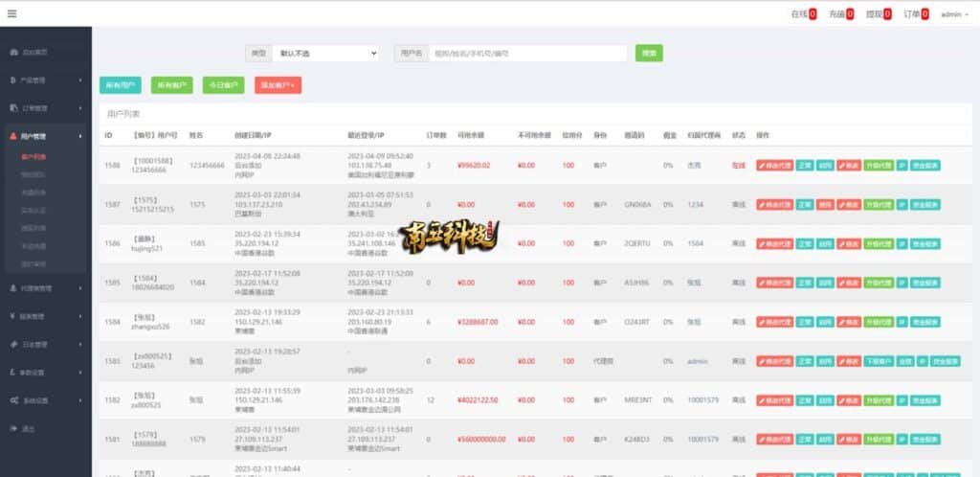This screenshot has height=477, width=980.
Task: Focus the username search input field
Action: [x=528, y=53]
